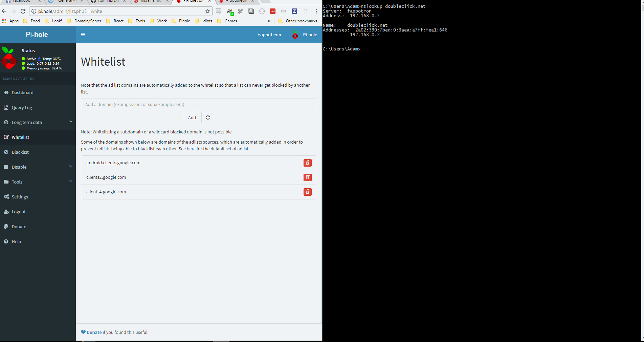Image resolution: width=644 pixels, height=342 pixels.
Task: Click the extension icon with green badge
Action: pyautogui.click(x=230, y=12)
